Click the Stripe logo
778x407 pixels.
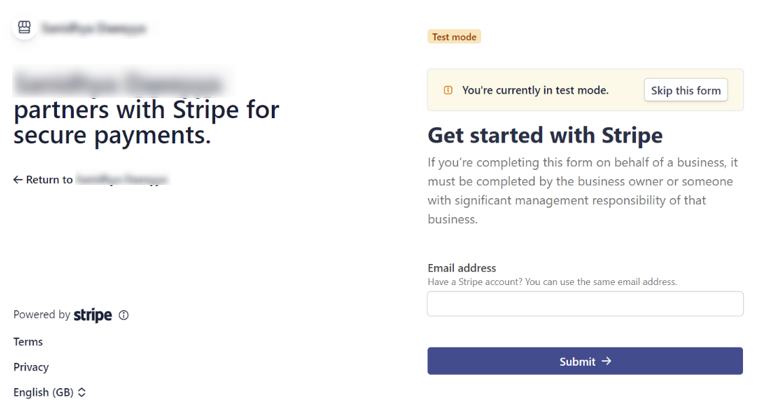pos(93,315)
